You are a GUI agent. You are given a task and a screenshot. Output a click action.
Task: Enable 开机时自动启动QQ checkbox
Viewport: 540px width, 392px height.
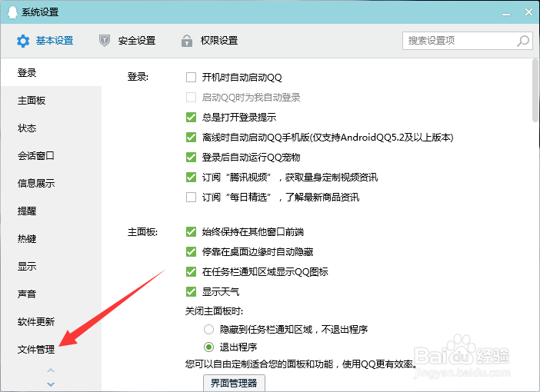tap(191, 77)
